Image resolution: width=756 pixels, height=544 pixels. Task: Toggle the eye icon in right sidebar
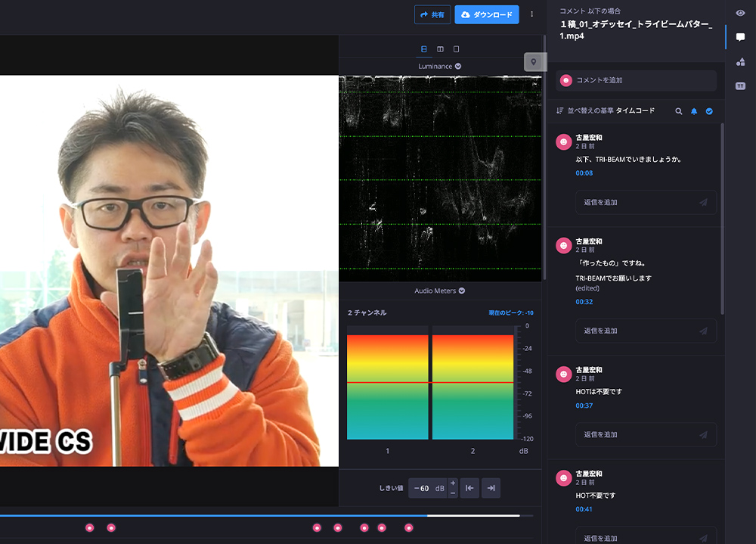pos(740,13)
